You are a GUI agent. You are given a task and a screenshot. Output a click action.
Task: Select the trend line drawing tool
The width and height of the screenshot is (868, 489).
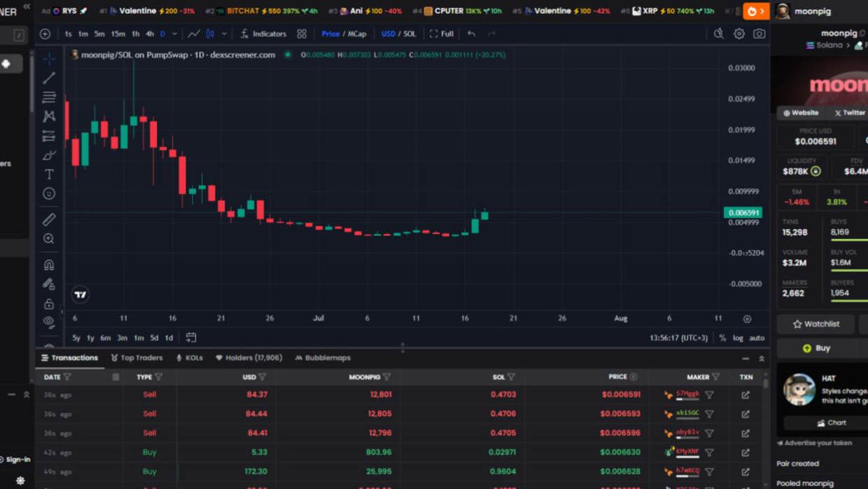pyautogui.click(x=49, y=78)
